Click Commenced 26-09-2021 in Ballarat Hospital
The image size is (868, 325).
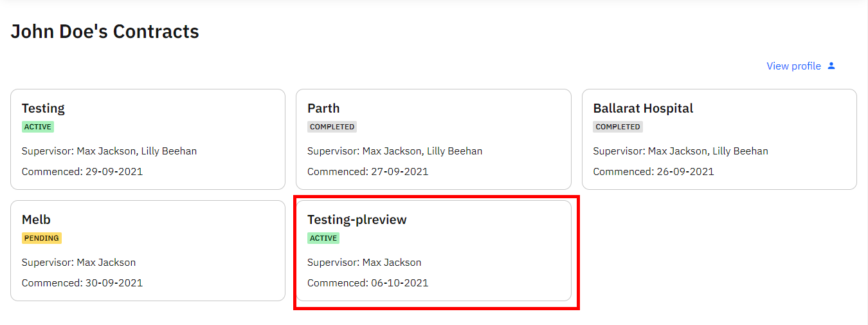pos(653,171)
